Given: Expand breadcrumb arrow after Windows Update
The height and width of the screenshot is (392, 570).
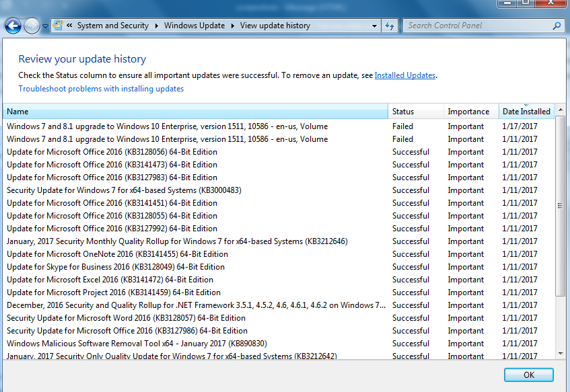Looking at the screenshot, I should [x=232, y=26].
